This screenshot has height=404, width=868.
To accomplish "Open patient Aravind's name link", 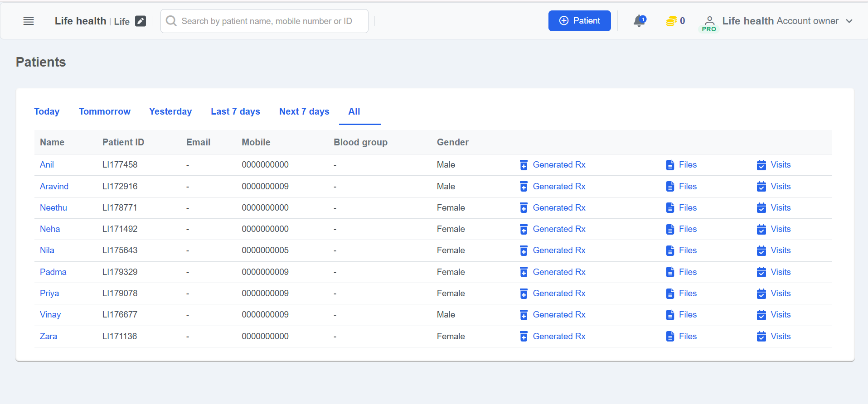I will 54,186.
